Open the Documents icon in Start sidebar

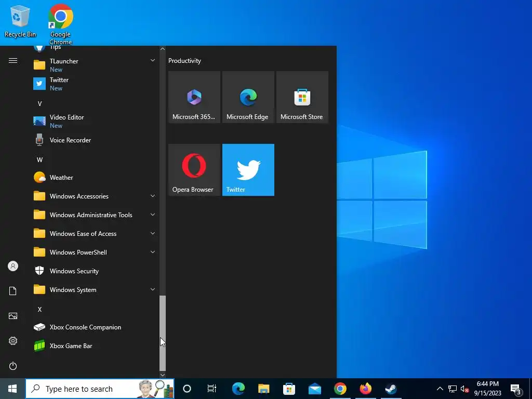pos(13,291)
